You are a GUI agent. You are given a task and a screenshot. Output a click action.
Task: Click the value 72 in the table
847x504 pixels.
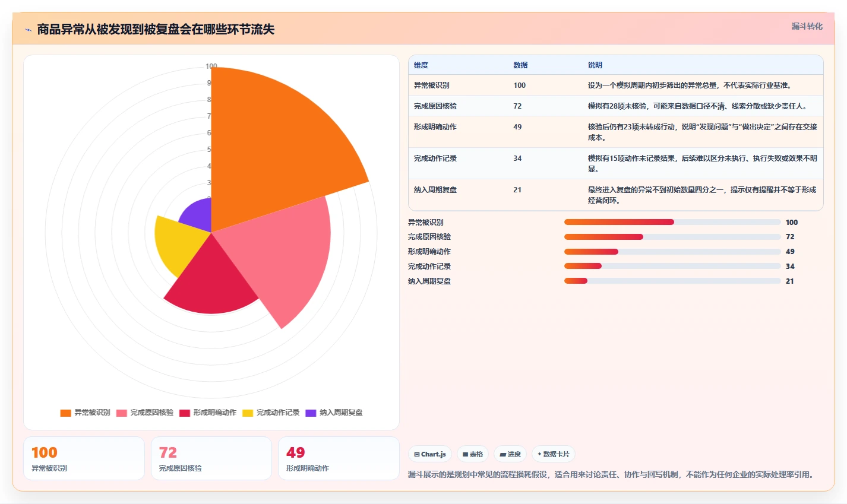pos(517,106)
